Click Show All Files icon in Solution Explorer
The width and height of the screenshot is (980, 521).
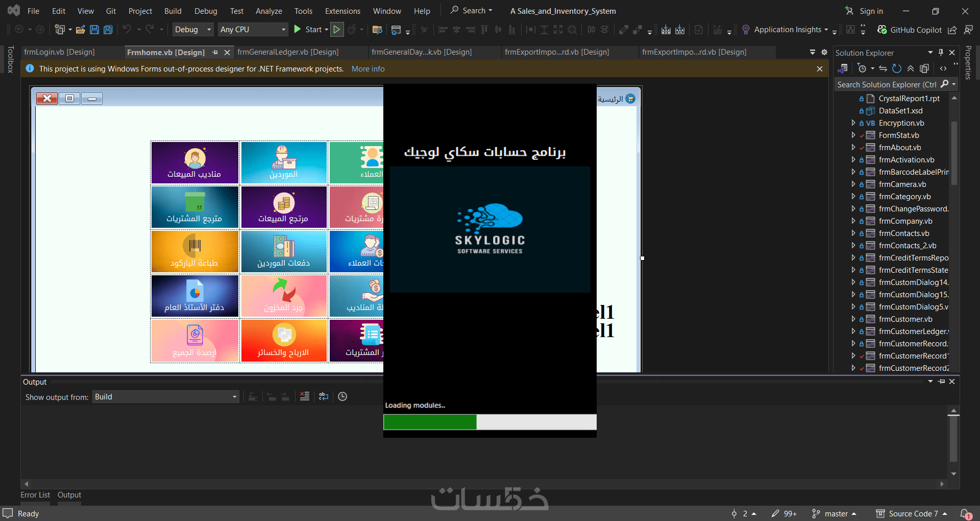924,68
